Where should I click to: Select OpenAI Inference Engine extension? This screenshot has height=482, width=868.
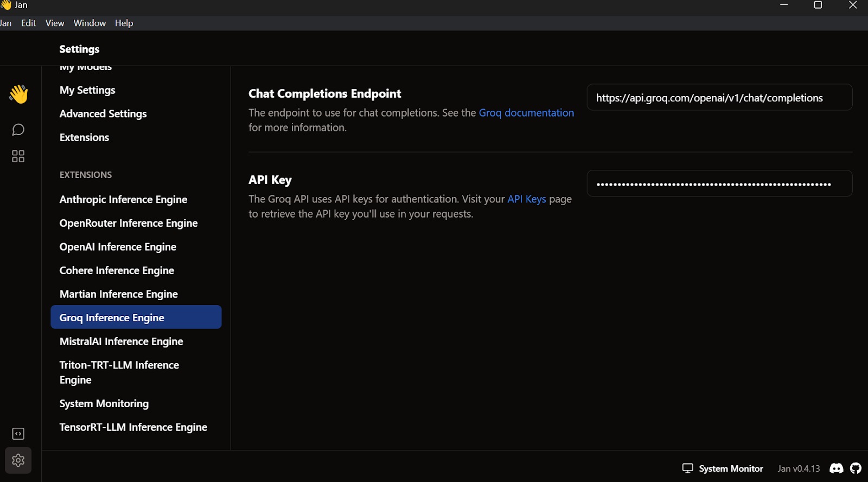118,247
